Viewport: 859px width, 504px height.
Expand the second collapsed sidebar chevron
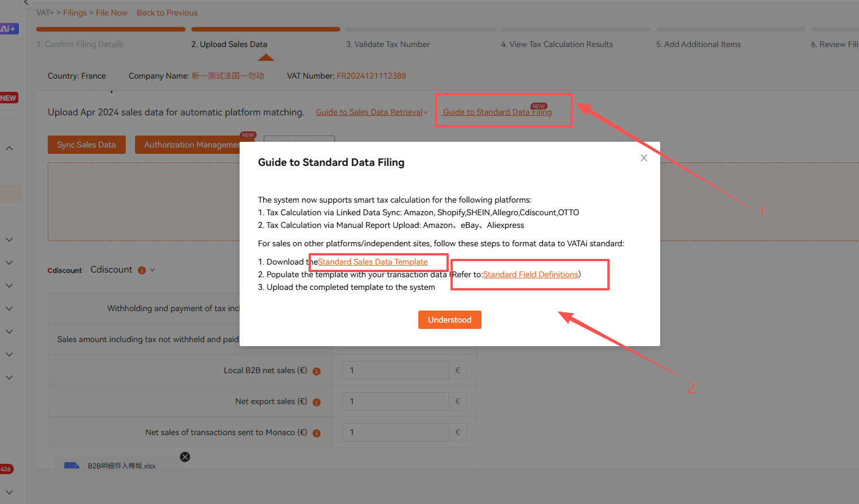point(9,262)
